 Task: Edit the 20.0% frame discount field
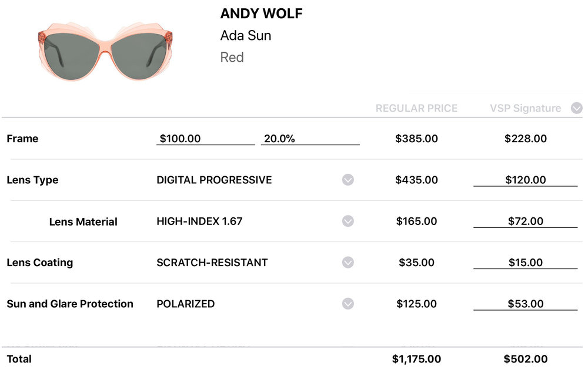[310, 139]
